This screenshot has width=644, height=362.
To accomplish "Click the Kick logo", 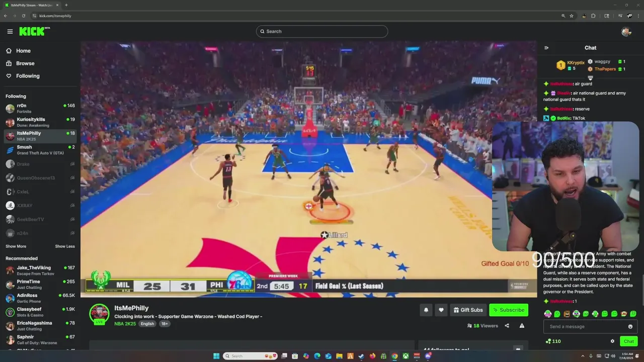I will [x=34, y=31].
